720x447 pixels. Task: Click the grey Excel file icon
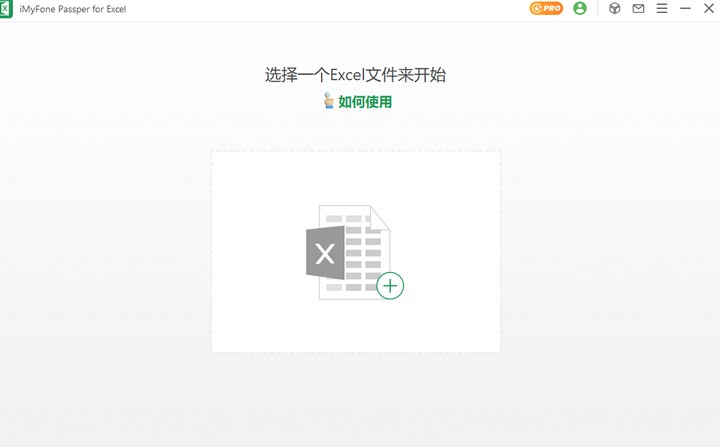coord(348,252)
